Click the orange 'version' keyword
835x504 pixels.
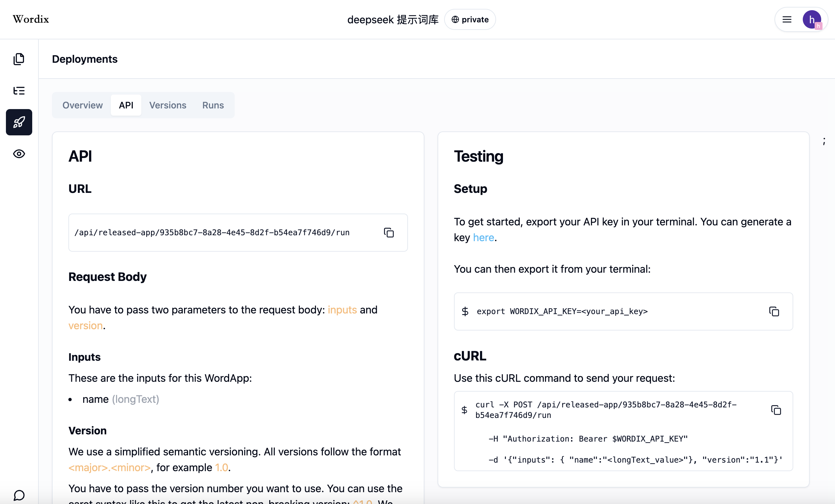(85, 326)
